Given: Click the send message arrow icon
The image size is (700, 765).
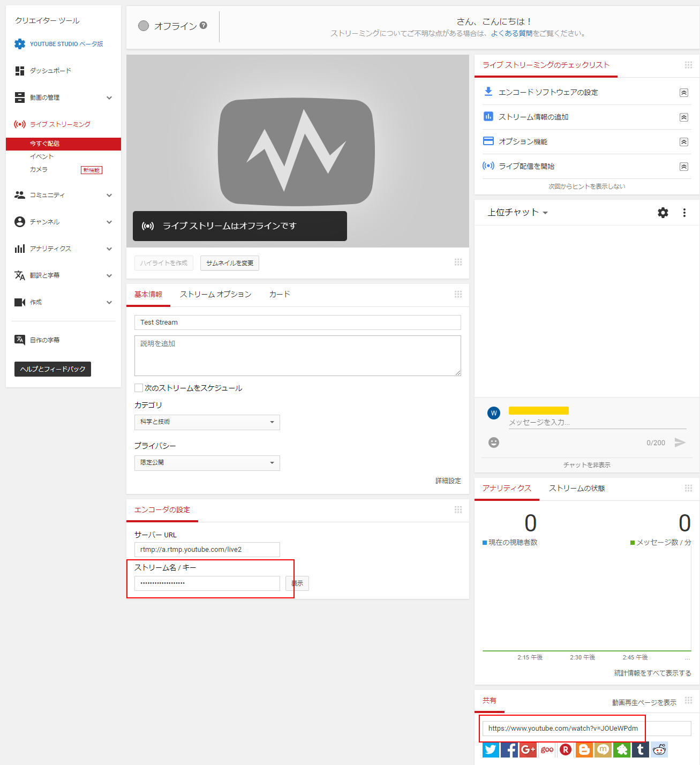Looking at the screenshot, I should point(680,442).
